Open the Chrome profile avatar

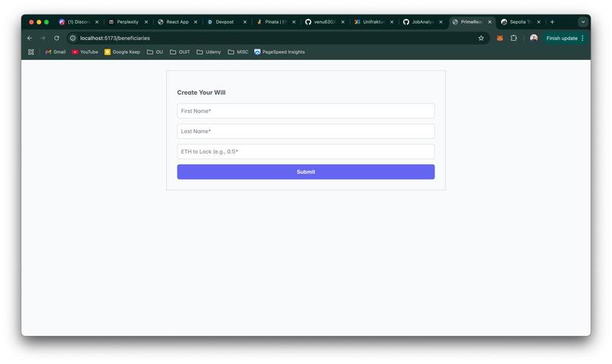click(x=534, y=38)
